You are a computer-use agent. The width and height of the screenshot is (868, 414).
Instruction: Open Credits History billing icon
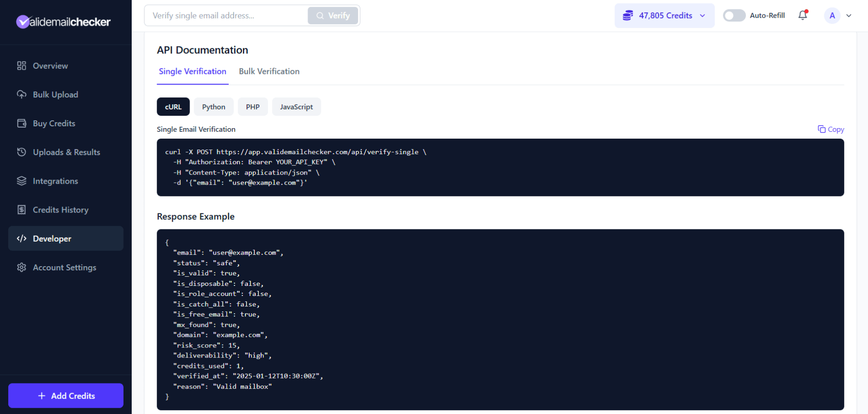(x=21, y=209)
